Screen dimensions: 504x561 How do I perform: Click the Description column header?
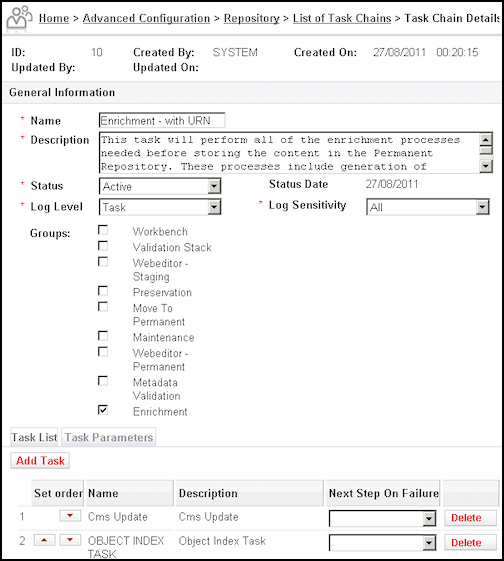click(250, 493)
